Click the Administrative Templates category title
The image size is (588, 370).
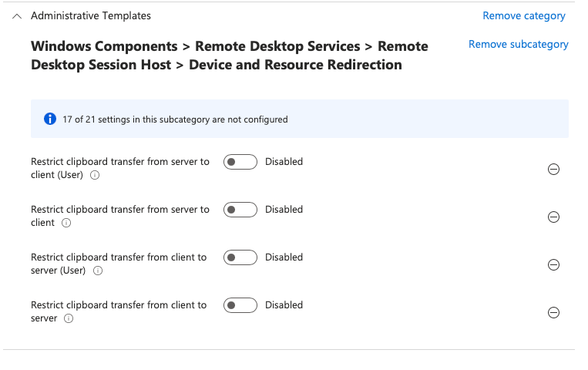[x=91, y=16]
